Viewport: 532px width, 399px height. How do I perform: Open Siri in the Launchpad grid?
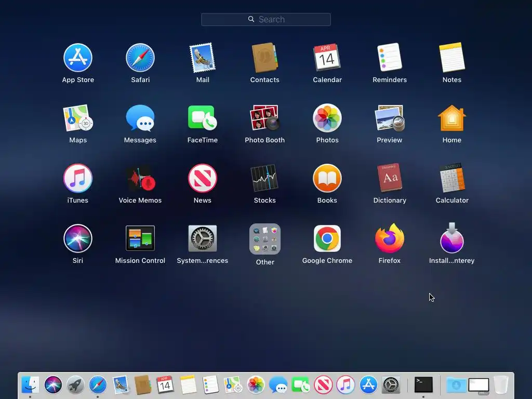coord(78,238)
